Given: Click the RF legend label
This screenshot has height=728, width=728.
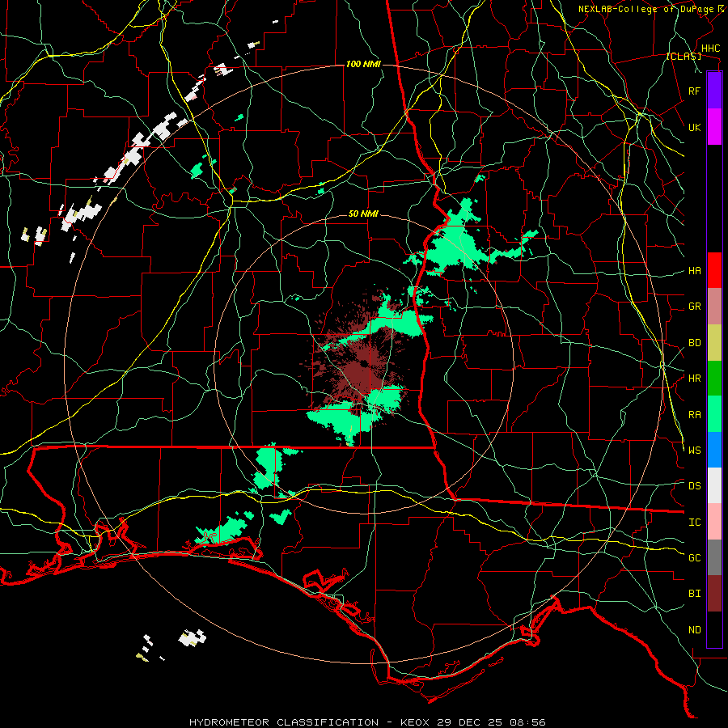Looking at the screenshot, I should pos(694,91).
